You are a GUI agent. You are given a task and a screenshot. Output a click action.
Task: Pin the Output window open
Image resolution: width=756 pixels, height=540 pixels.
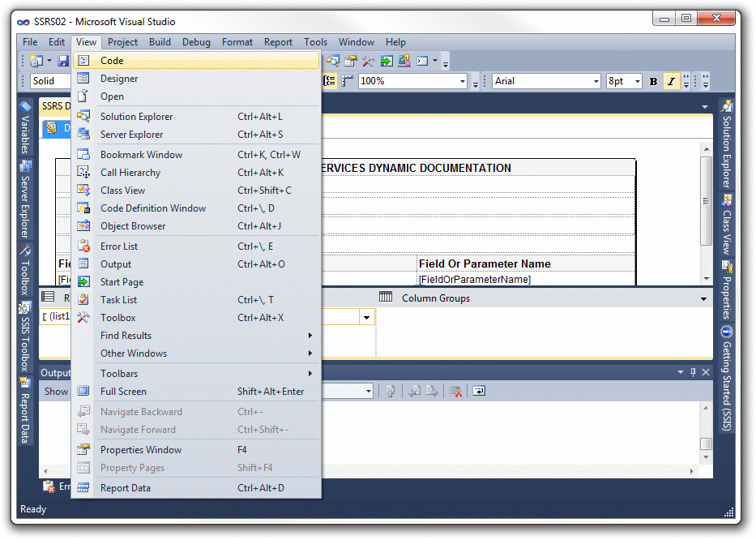(693, 372)
